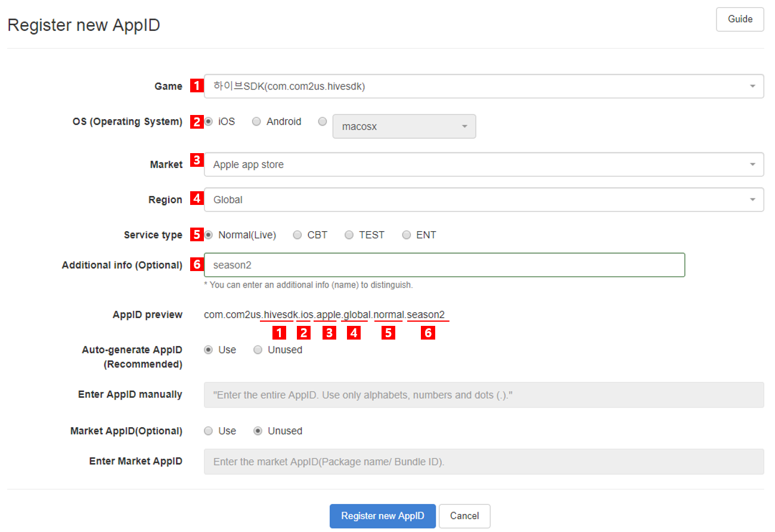Click the Enter AppID manually field
The height and width of the screenshot is (532, 775).
click(x=483, y=394)
